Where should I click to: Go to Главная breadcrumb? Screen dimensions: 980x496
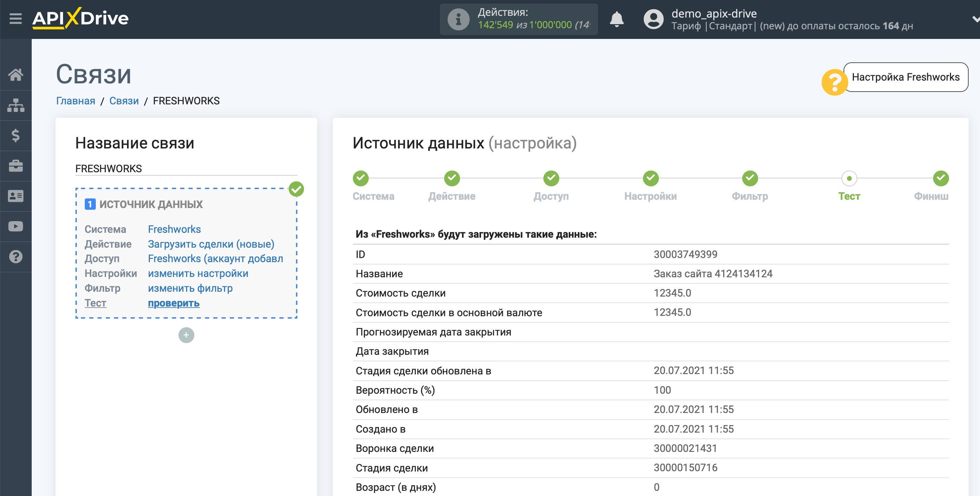76,101
